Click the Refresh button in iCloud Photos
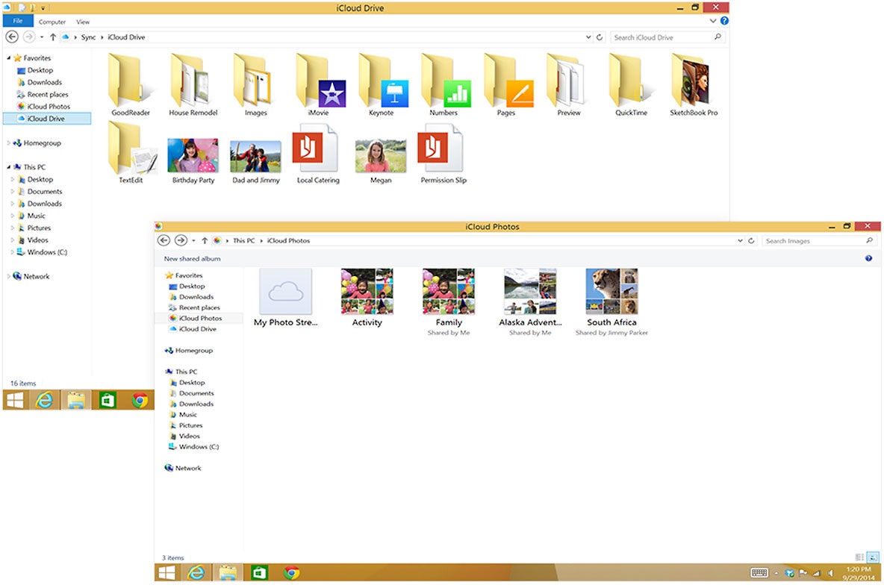 (x=751, y=241)
